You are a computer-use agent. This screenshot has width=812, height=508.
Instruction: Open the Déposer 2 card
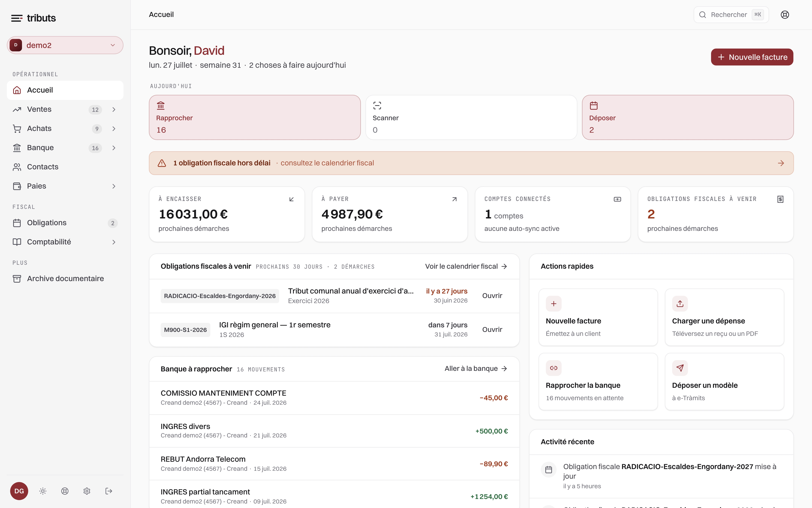688,117
